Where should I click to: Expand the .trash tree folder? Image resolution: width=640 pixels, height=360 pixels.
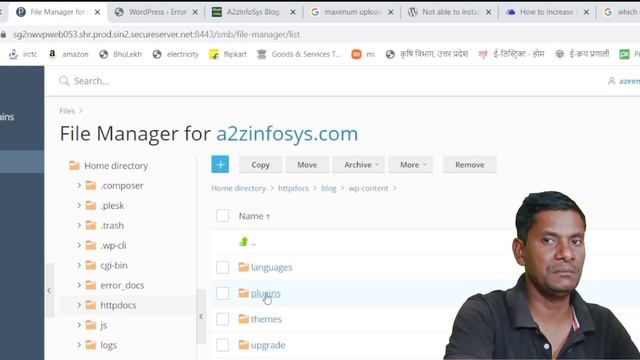click(x=79, y=225)
